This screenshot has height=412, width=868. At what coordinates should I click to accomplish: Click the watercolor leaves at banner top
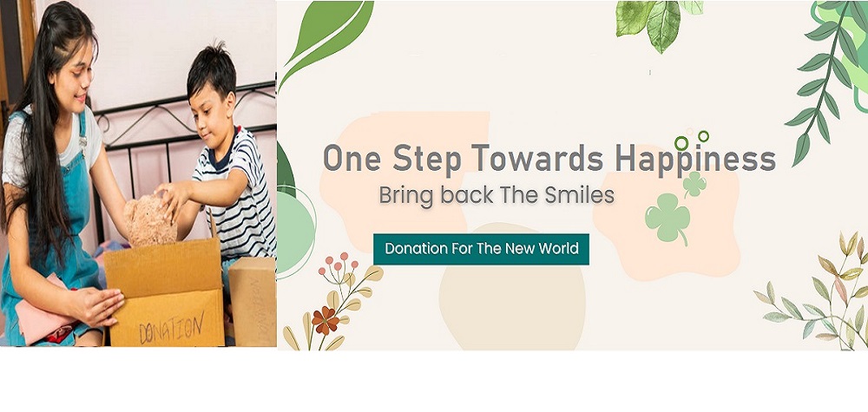click(x=658, y=23)
